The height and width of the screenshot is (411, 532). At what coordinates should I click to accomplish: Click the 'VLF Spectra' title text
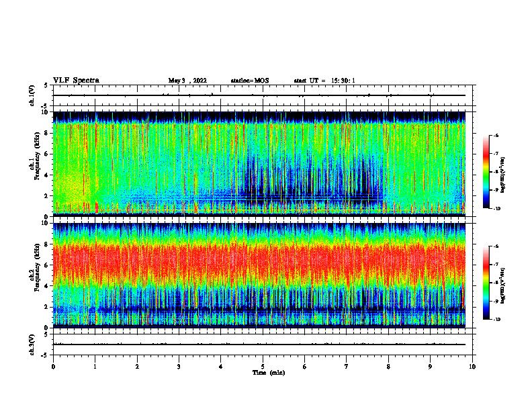tap(77, 81)
